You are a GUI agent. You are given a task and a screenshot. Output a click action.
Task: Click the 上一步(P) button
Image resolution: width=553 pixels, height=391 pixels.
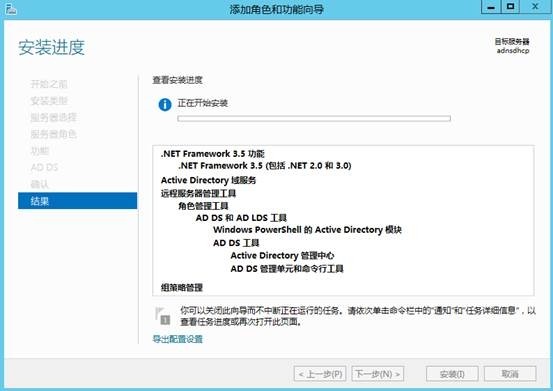click(x=320, y=374)
